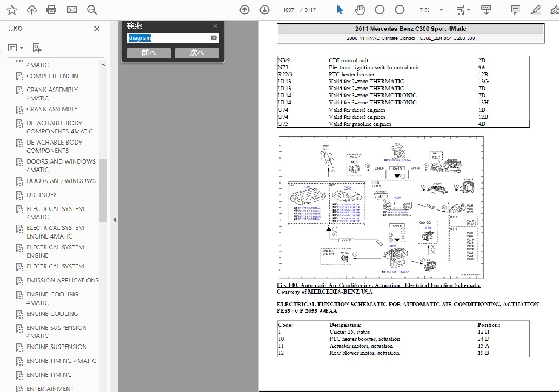Click the しおり panel title
559x392 pixels.
pos(15,29)
